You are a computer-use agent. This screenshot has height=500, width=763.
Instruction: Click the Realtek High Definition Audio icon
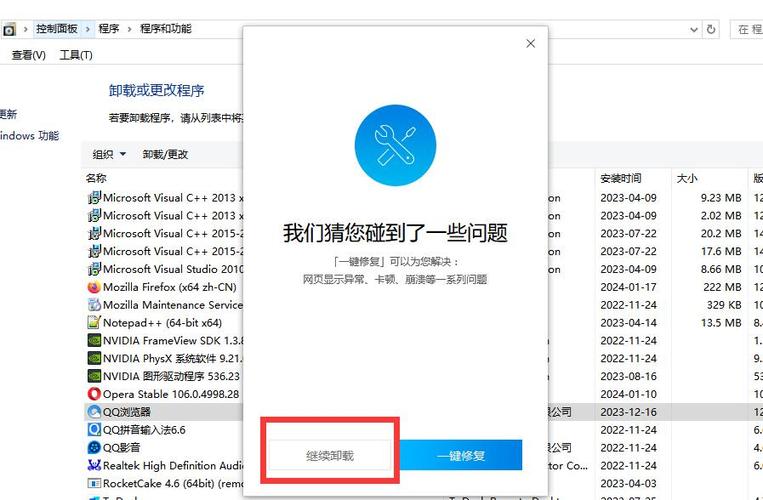pos(94,465)
